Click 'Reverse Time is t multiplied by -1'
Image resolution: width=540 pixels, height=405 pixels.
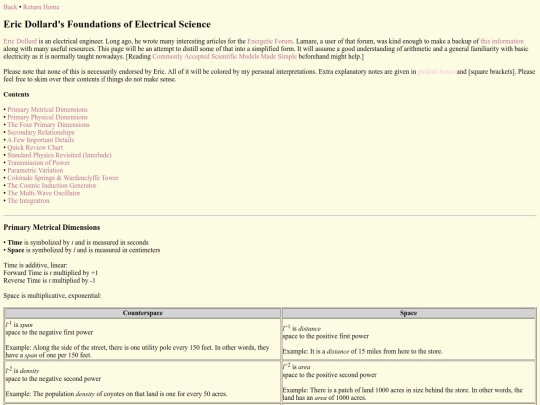tap(50, 280)
